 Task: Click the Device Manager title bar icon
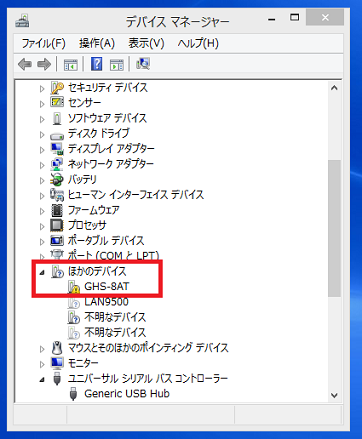coord(22,21)
